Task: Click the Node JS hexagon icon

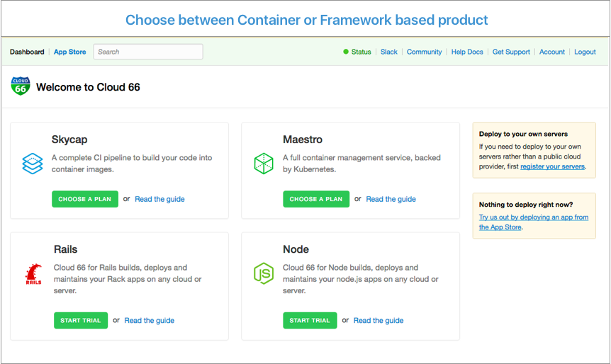Action: point(264,273)
